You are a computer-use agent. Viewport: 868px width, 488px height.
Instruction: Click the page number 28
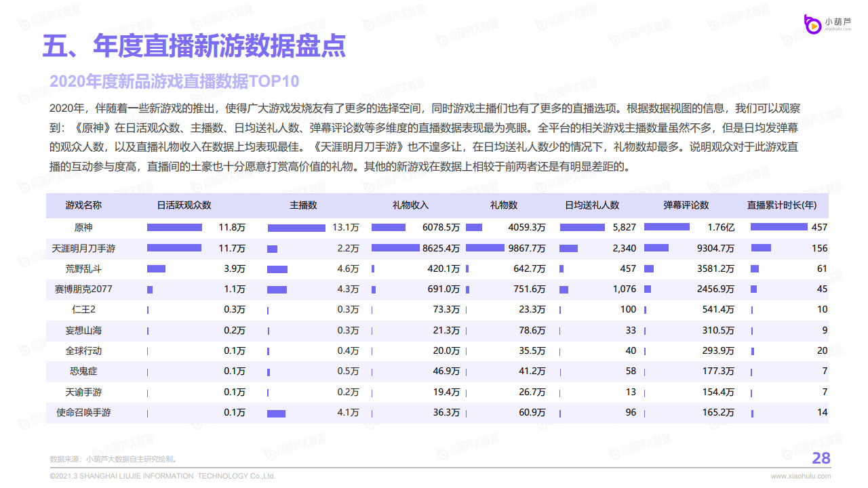coord(821,459)
